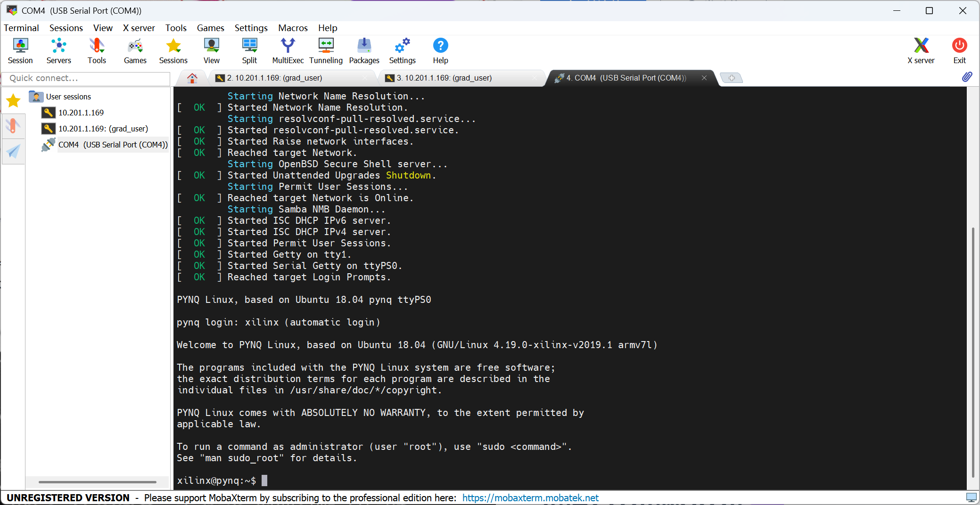Activate the Split terminal icon
The width and height of the screenshot is (980, 505).
[x=249, y=51]
